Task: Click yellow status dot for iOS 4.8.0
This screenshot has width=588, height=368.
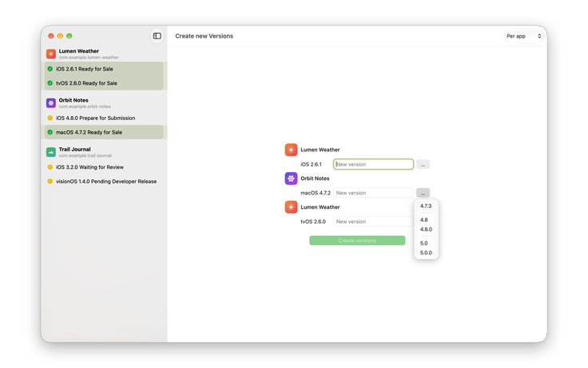Action: (50, 118)
